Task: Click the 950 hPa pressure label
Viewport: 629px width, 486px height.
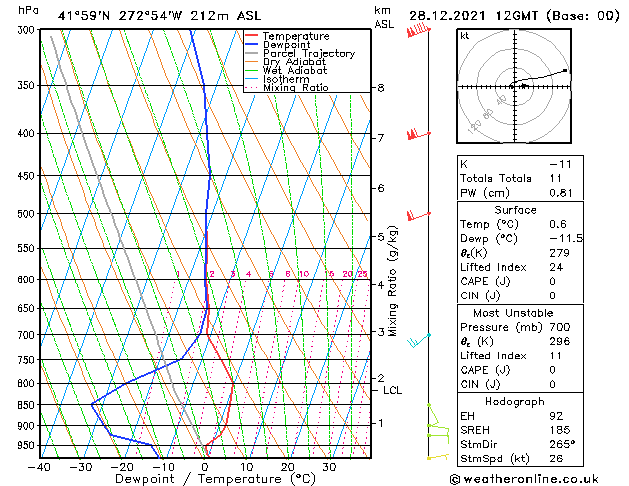Action: (28, 446)
